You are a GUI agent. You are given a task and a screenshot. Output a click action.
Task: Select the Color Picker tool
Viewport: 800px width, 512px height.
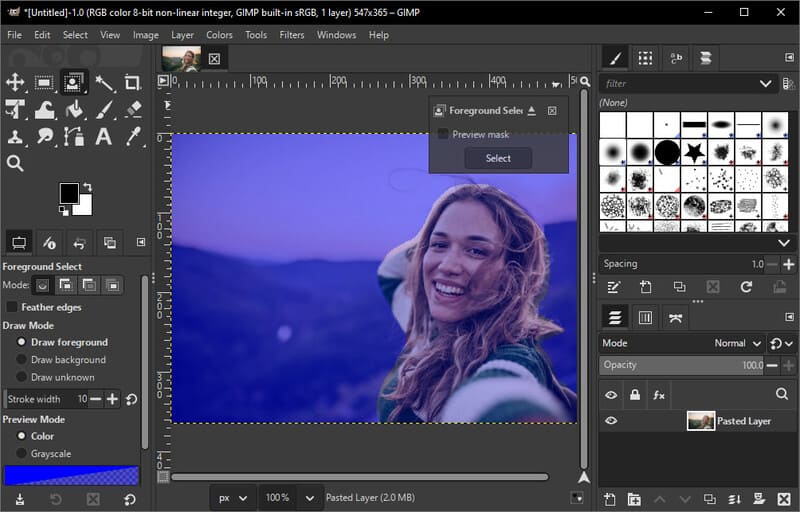pos(133,137)
